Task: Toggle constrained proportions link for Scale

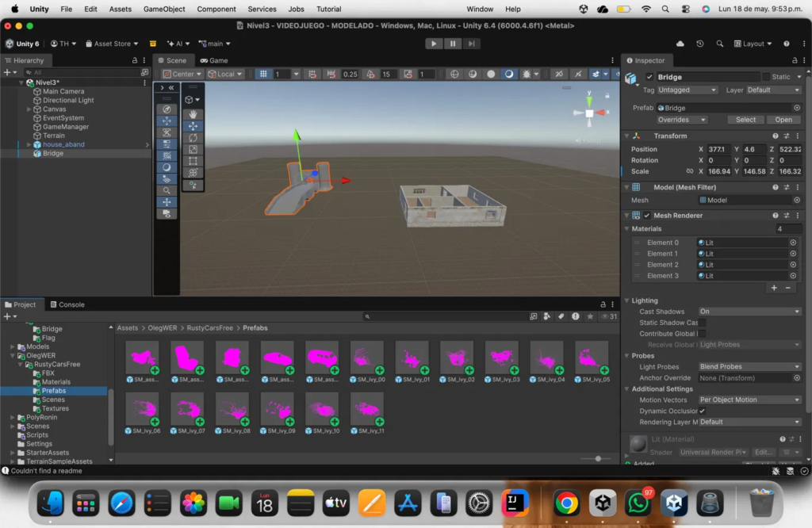Action: tap(690, 171)
